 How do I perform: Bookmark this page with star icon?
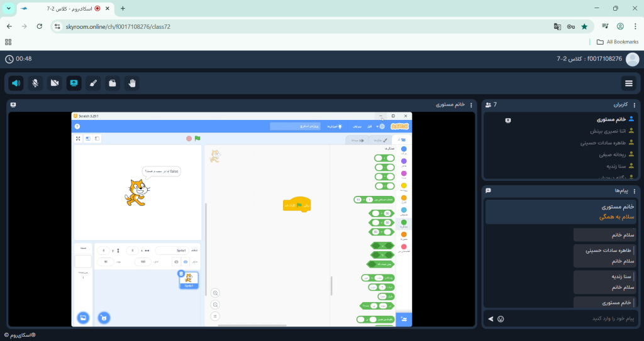coord(584,26)
